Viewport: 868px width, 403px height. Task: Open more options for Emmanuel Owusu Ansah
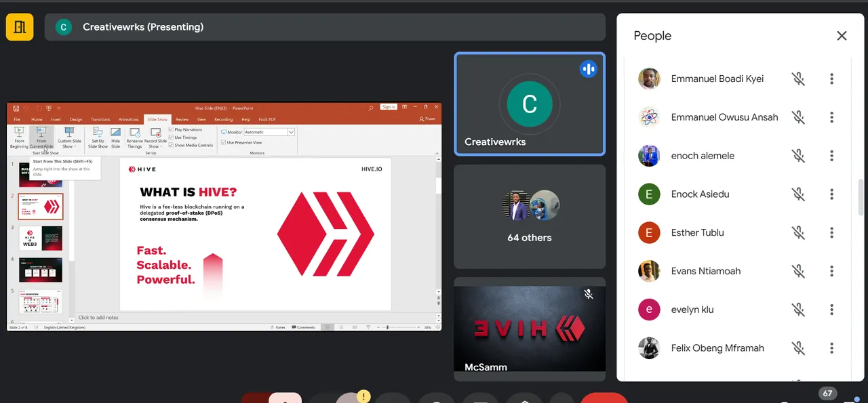point(831,117)
